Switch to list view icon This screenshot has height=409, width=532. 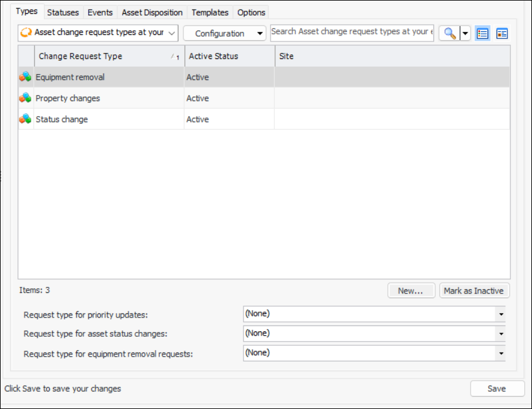click(x=482, y=34)
